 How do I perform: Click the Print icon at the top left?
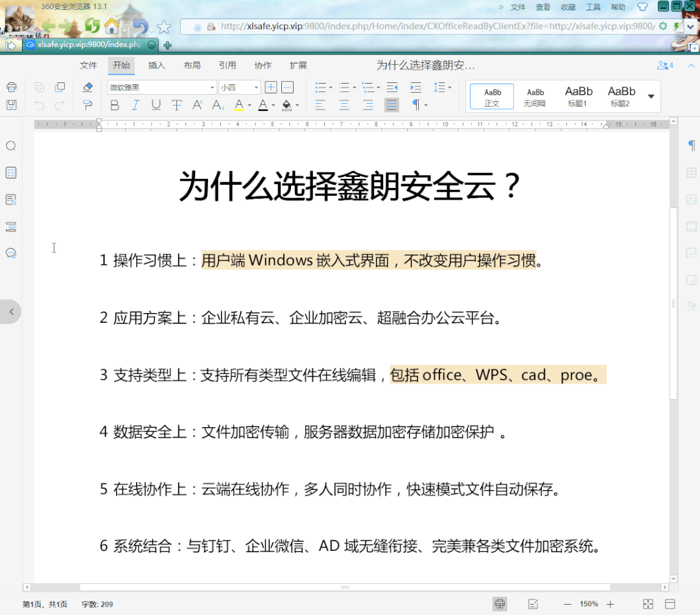tap(11, 86)
